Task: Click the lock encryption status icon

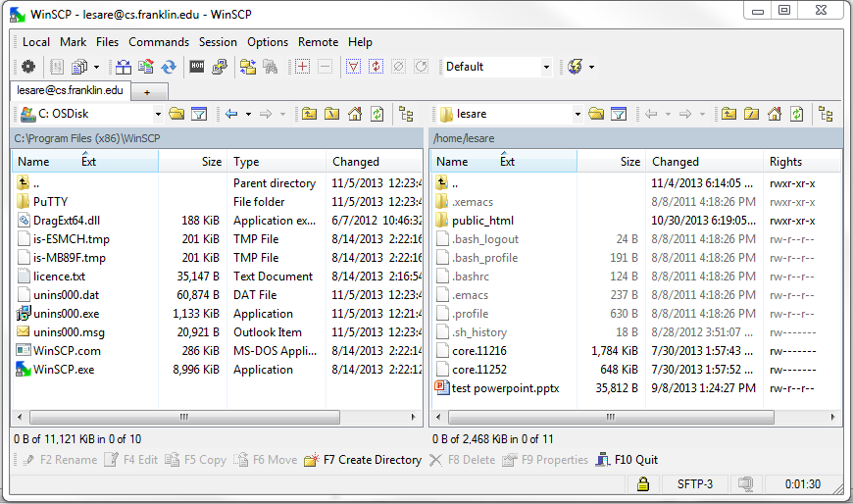Action: pyautogui.click(x=643, y=483)
